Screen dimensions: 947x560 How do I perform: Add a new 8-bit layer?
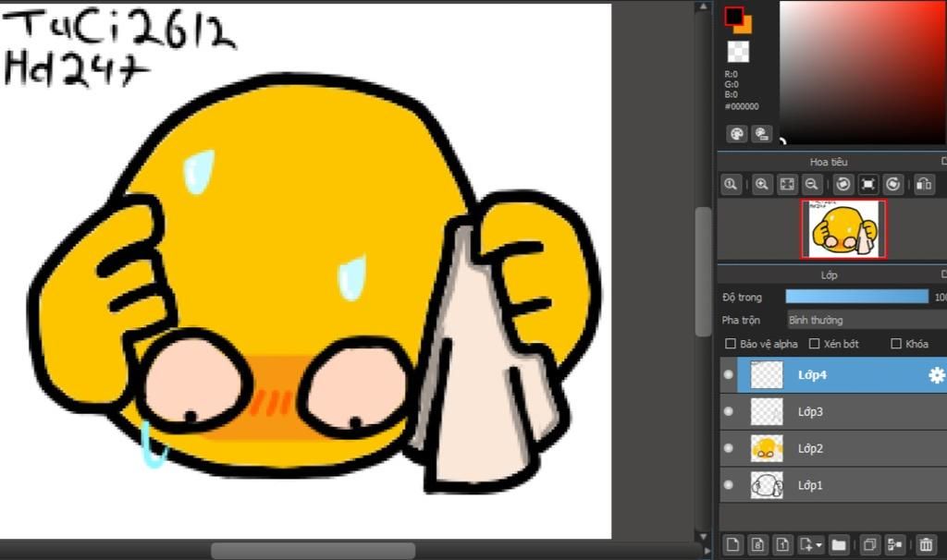click(758, 545)
